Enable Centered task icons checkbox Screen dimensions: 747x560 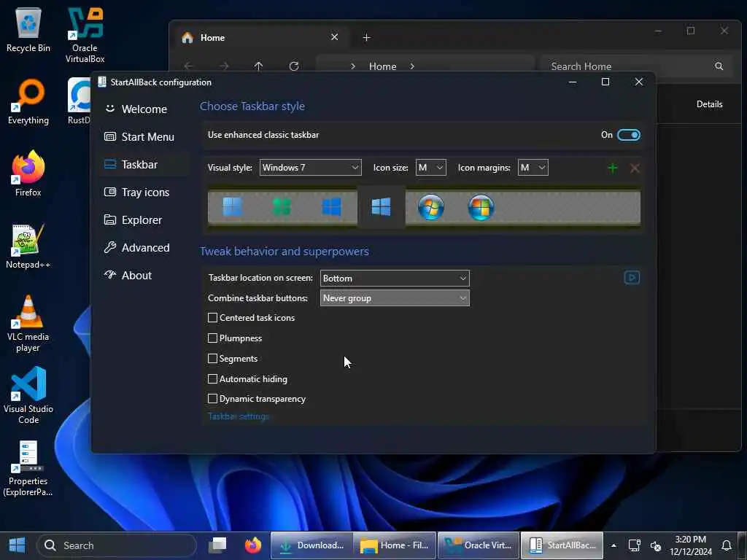click(212, 318)
